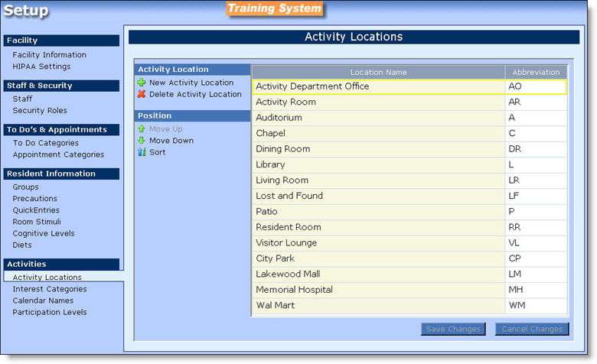The image size is (597, 364).
Task: Choose Sort under Position
Action: tap(157, 152)
